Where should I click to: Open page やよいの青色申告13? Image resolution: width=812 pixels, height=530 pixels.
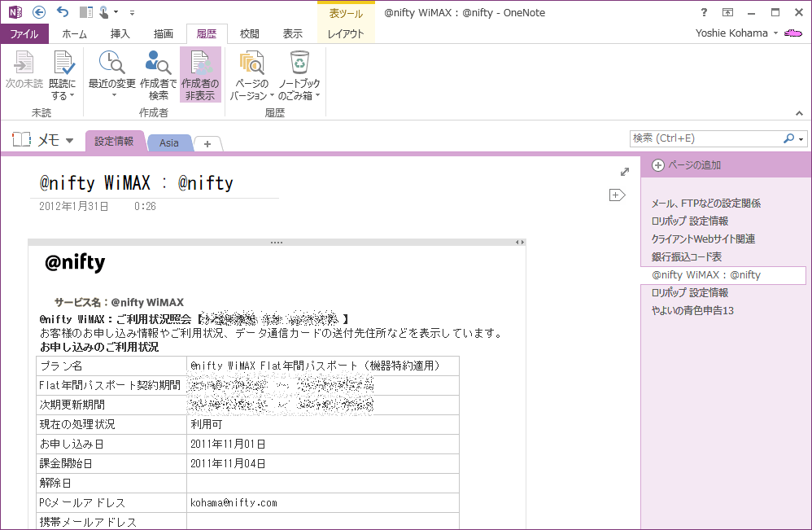692,311
